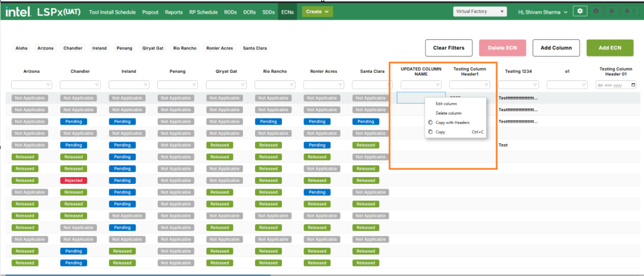Click the Add ECN button

609,48
